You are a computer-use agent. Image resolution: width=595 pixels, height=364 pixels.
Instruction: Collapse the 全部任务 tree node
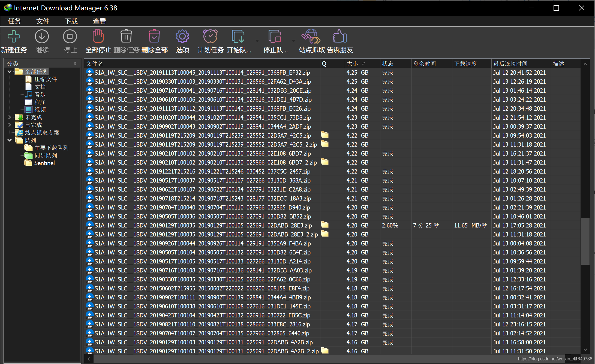pyautogui.click(x=10, y=71)
